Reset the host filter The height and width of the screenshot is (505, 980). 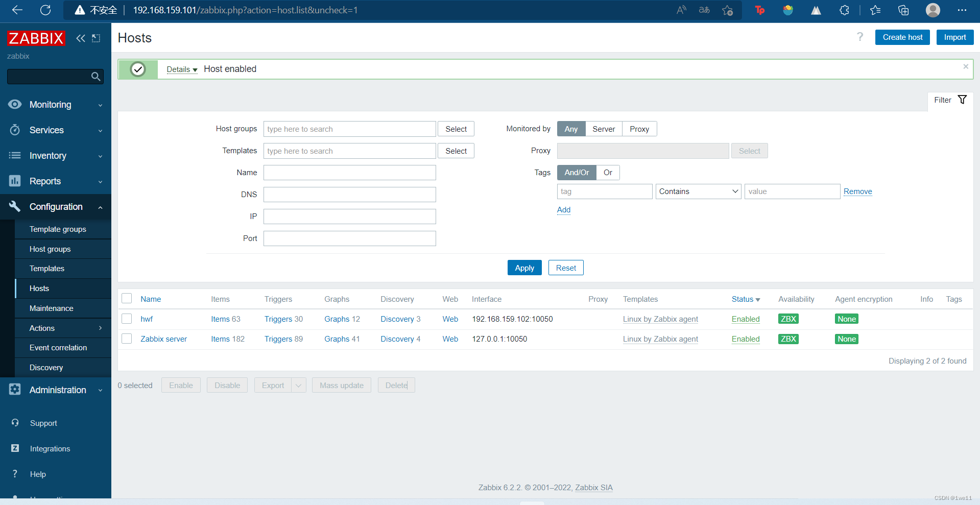tap(566, 268)
